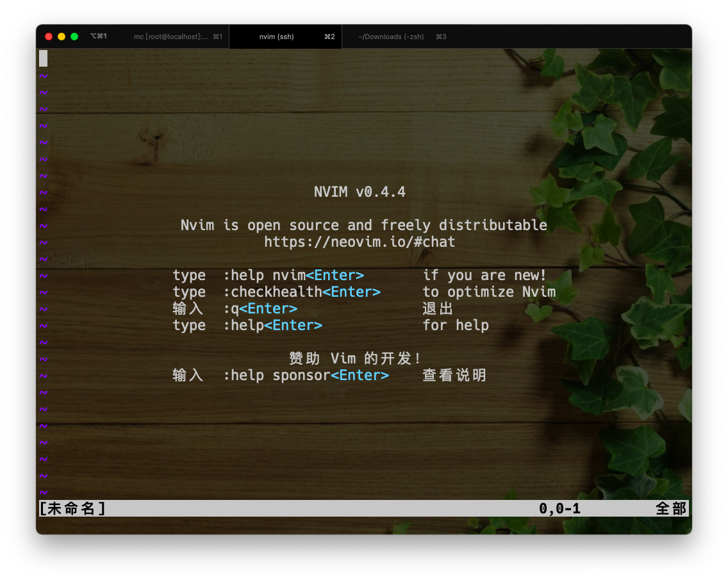Click the block cursor on first line
The height and width of the screenshot is (582, 728).
pos(43,58)
